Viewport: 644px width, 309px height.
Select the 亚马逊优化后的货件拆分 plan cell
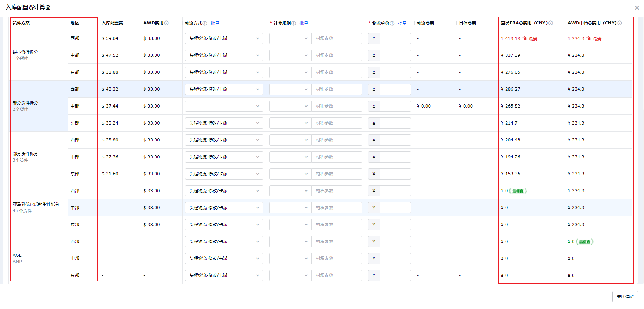tap(39, 208)
